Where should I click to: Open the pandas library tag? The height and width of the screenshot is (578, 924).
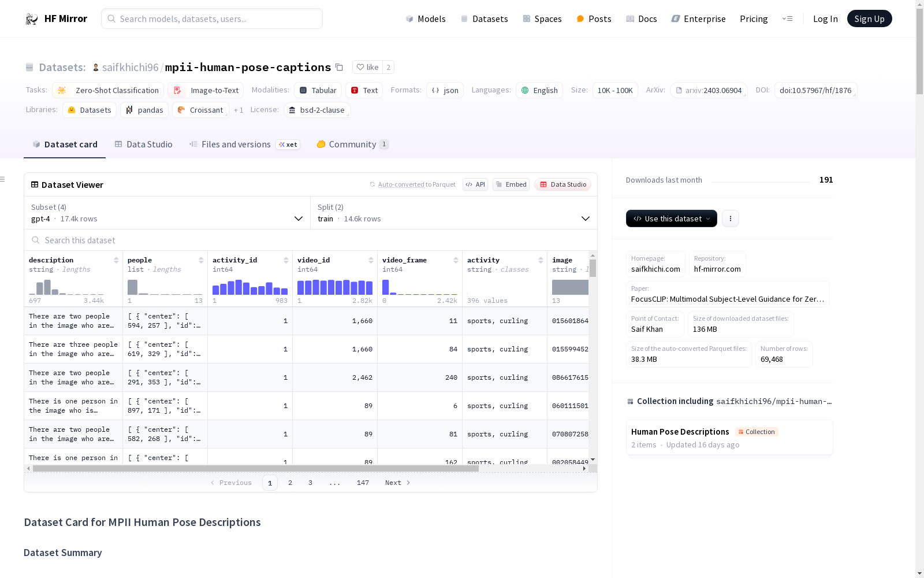click(x=144, y=110)
